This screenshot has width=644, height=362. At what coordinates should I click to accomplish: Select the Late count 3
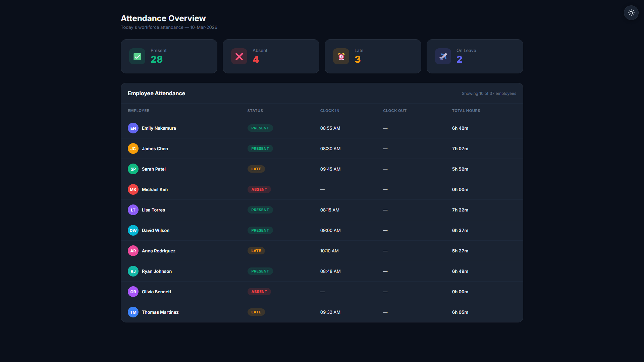pos(358,59)
